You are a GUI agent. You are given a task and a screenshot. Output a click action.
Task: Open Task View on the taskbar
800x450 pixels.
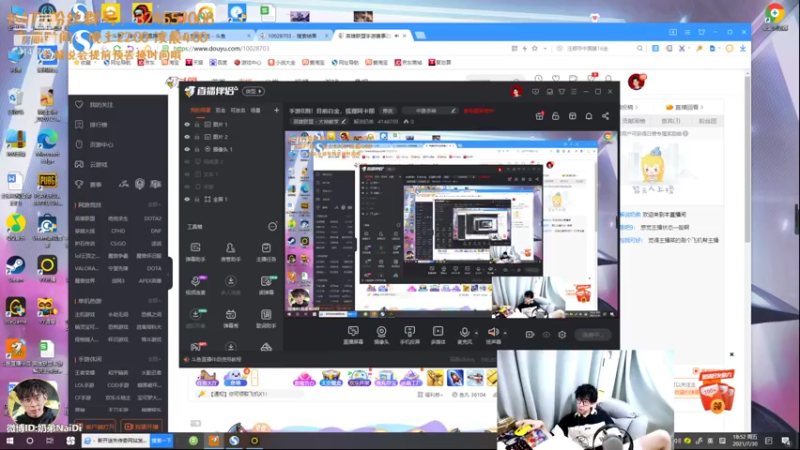pos(49,440)
